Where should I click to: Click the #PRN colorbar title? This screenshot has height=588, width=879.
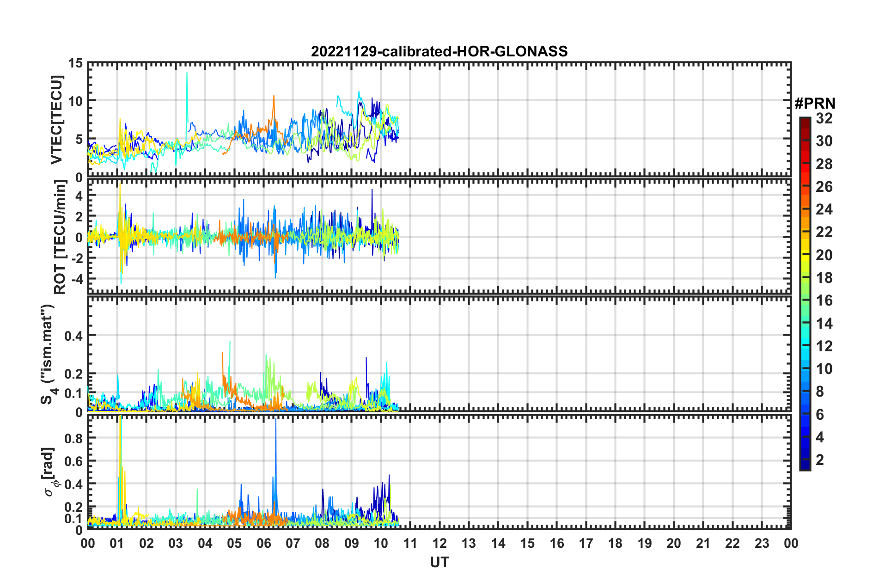point(815,104)
